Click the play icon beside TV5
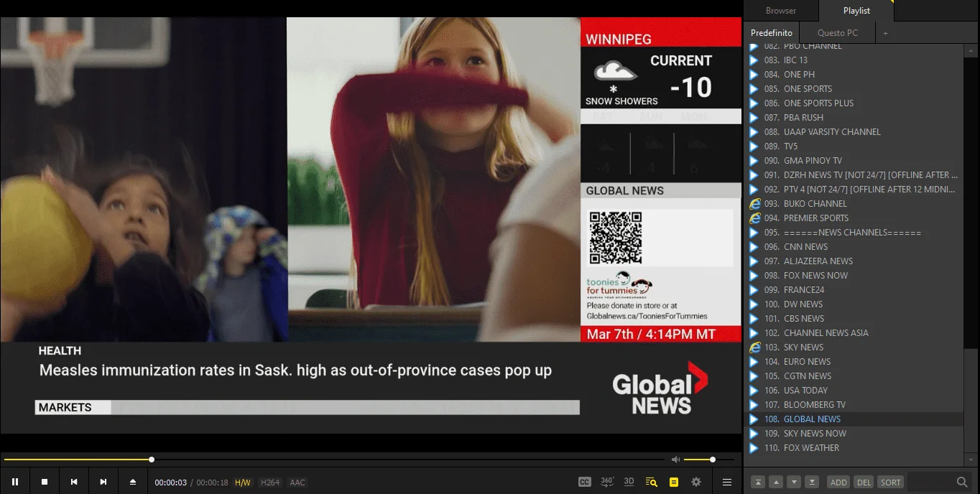 click(754, 146)
